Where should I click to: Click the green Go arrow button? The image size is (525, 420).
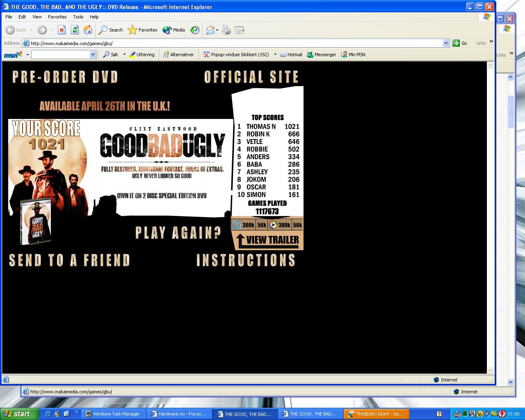[x=460, y=43]
